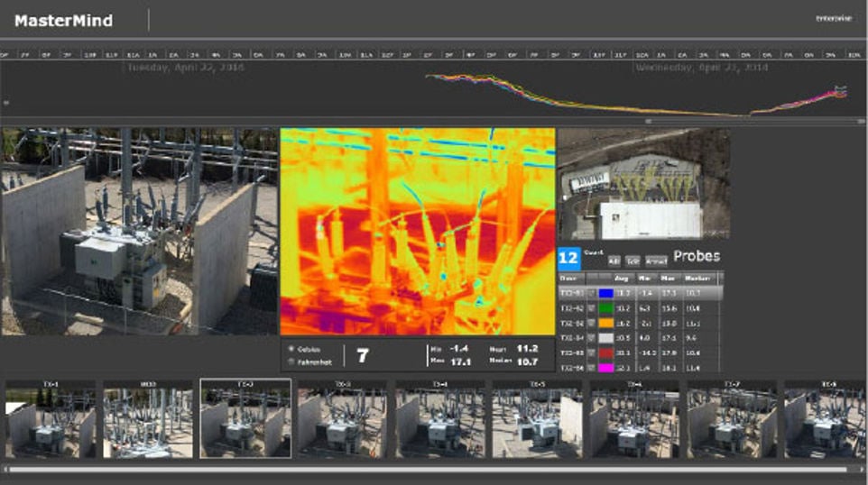
Task: Select the highlighted third camera thumbnail
Action: click(x=245, y=418)
